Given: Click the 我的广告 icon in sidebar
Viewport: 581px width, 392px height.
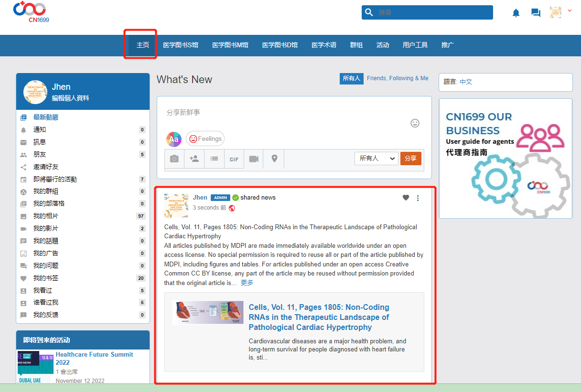Looking at the screenshot, I should click(23, 254).
